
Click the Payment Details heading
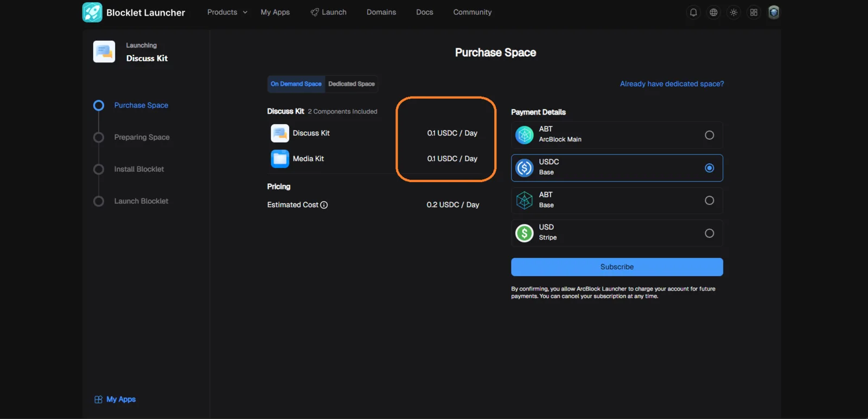538,112
